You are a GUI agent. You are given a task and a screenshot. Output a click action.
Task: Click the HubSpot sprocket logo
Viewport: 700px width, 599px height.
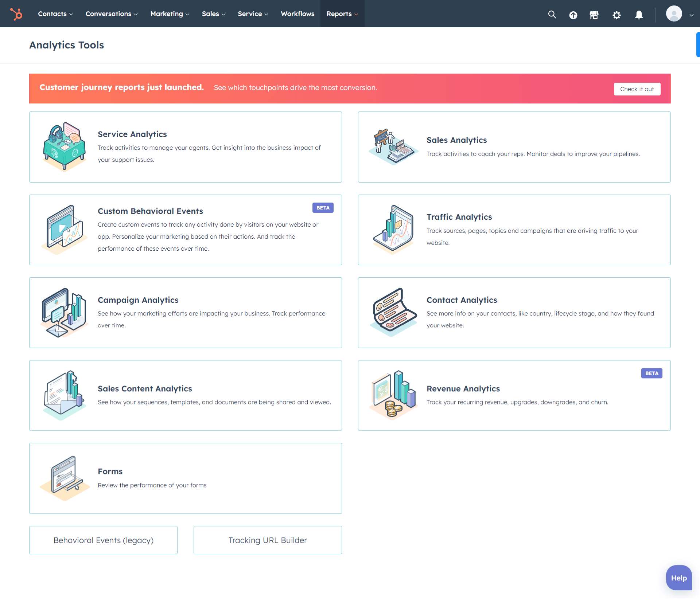pos(16,14)
